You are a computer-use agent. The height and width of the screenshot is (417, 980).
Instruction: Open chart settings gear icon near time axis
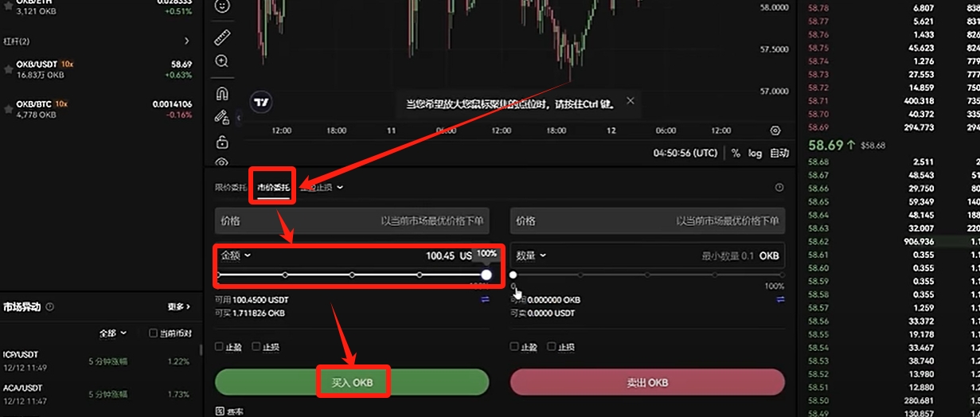point(776,131)
